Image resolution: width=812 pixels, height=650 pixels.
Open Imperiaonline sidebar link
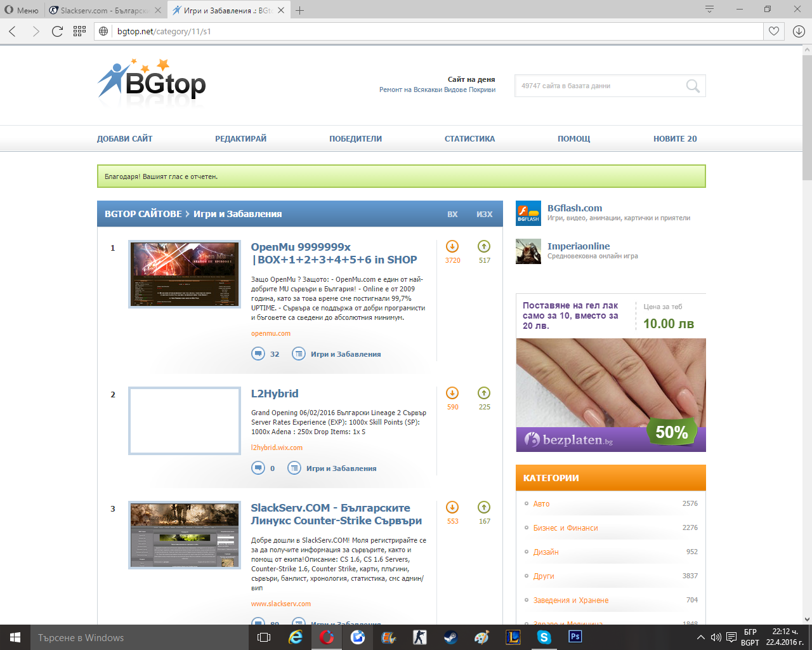(579, 246)
